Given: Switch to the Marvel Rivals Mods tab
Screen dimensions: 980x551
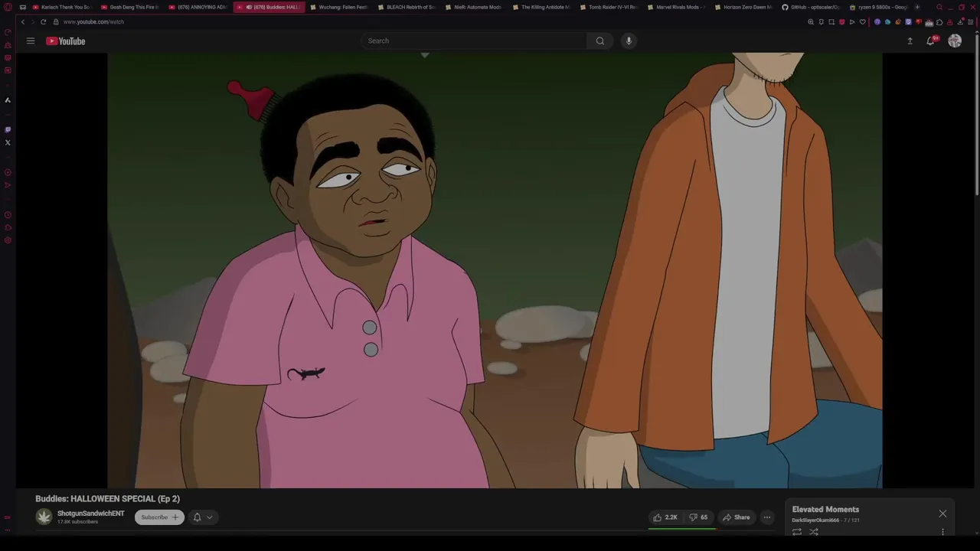Looking at the screenshot, I should [675, 7].
